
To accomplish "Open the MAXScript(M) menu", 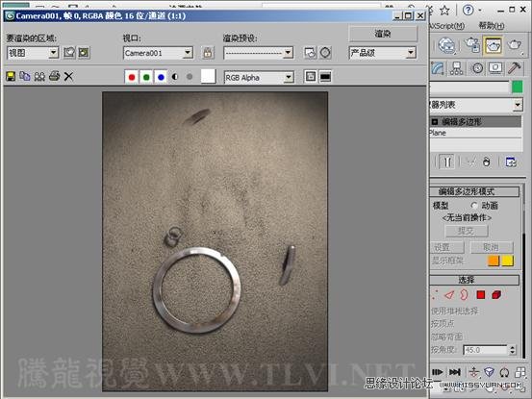I will point(447,25).
